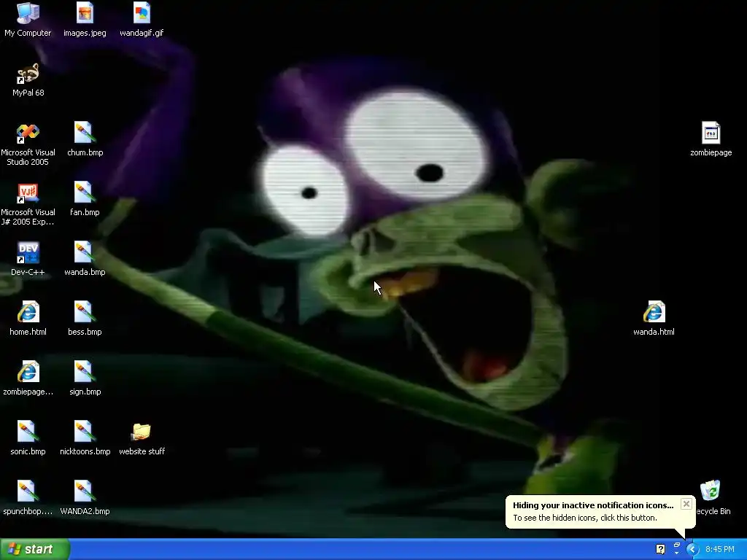Show hidden notification icons arrow
The height and width of the screenshot is (560, 747).
click(x=692, y=550)
